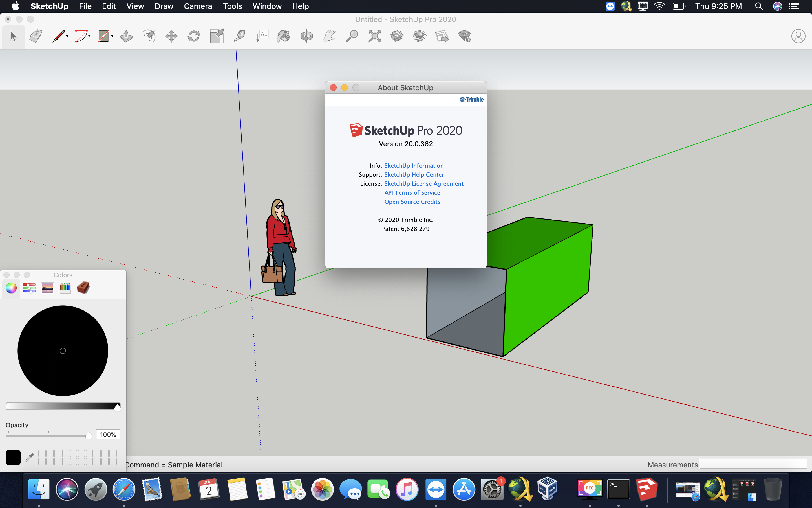Image resolution: width=812 pixels, height=508 pixels.
Task: Click the Wi-Fi status menu icon
Action: click(x=659, y=6)
